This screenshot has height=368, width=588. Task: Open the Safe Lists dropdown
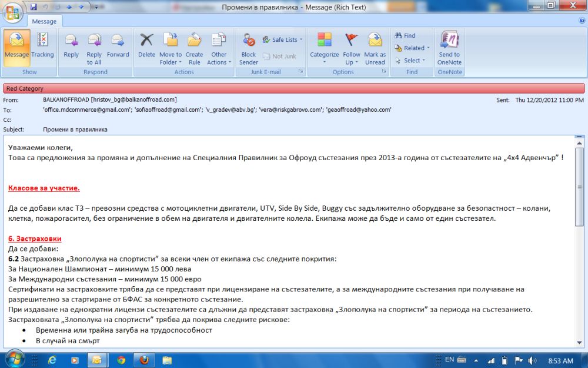click(x=282, y=39)
